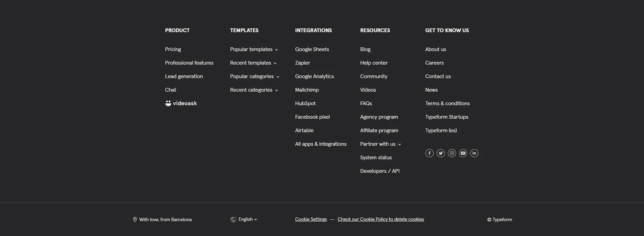Expand Recent categories list
644x236 pixels.
pos(254,90)
